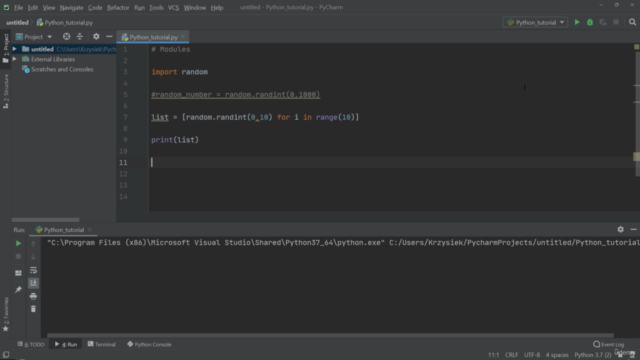
Task: Open the Help menu
Action: tap(217, 7)
